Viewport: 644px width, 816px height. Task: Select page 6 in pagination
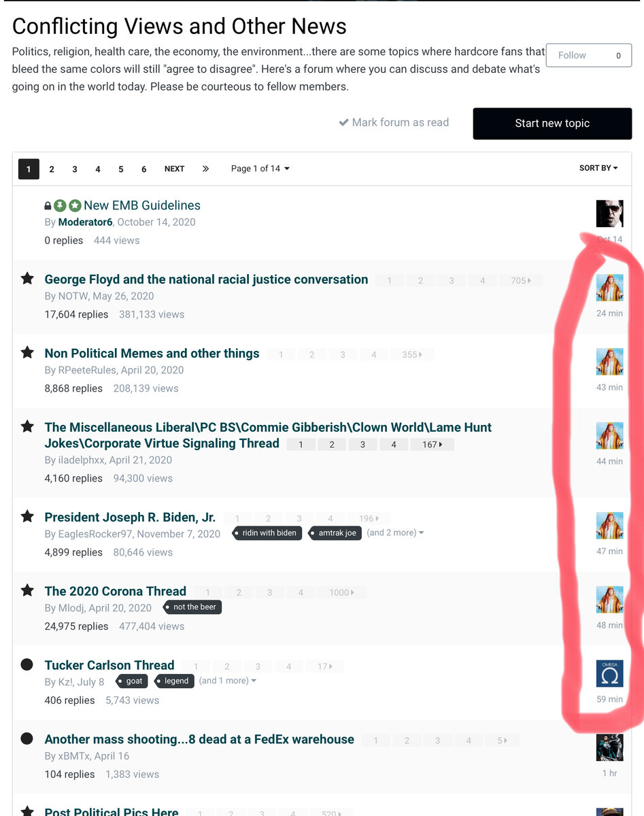click(x=143, y=169)
